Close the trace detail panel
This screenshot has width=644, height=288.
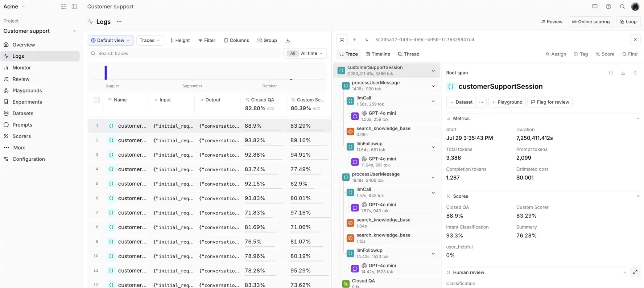pos(635,40)
